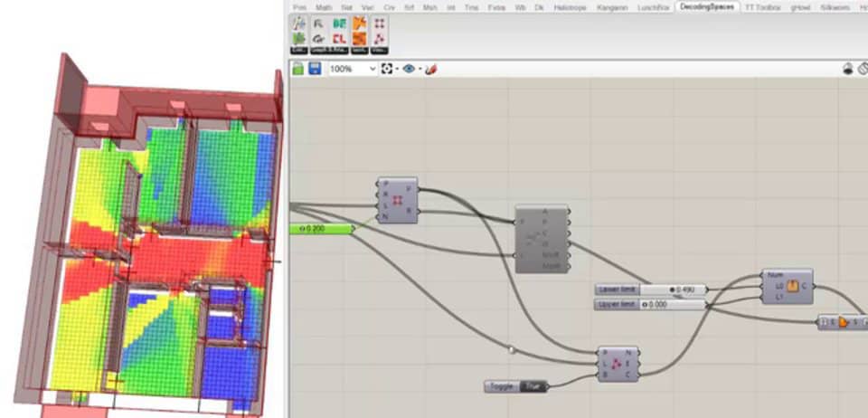Expand the eye preview dropdown arrow

(x=420, y=69)
